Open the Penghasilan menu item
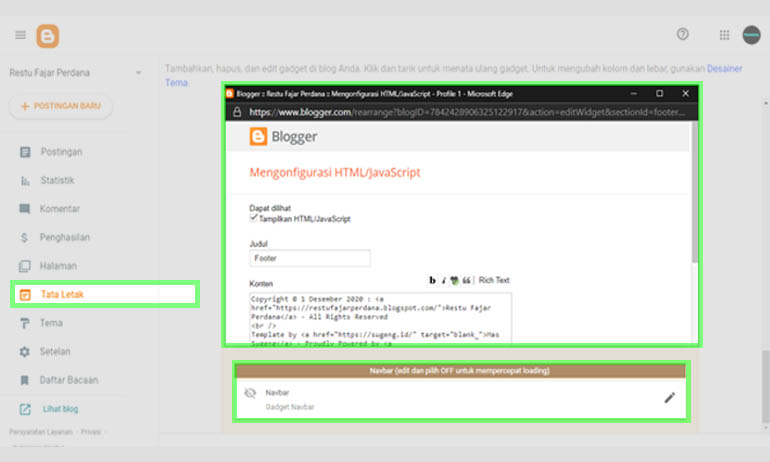 [x=64, y=237]
